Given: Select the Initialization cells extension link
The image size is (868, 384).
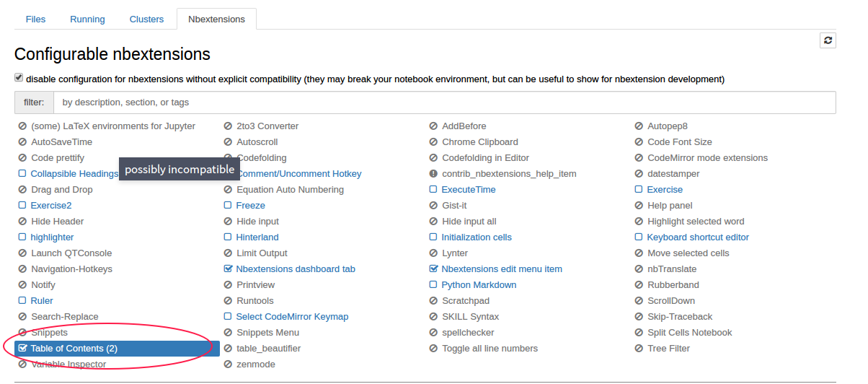Looking at the screenshot, I should pyautogui.click(x=477, y=237).
